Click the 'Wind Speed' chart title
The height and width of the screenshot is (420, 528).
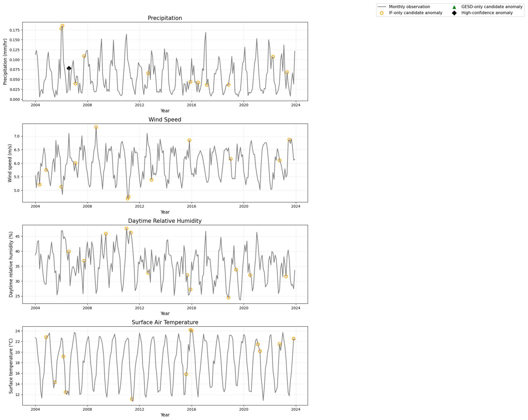[165, 119]
